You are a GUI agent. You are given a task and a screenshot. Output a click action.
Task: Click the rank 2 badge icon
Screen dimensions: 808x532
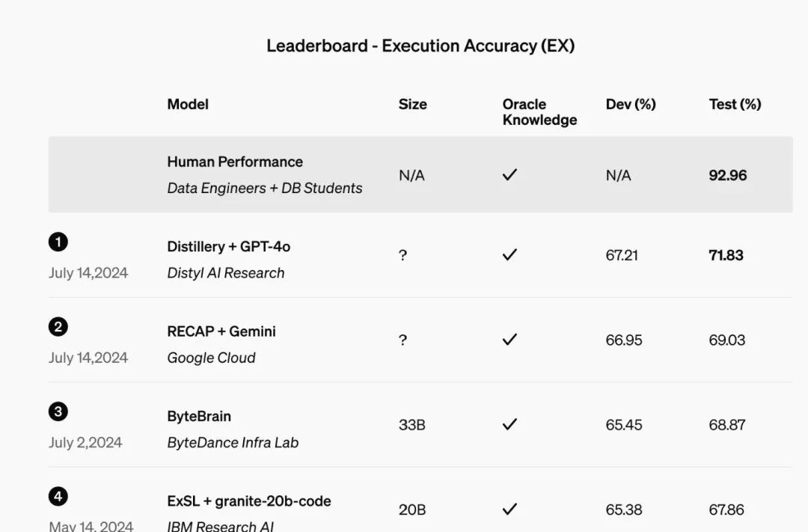58,327
